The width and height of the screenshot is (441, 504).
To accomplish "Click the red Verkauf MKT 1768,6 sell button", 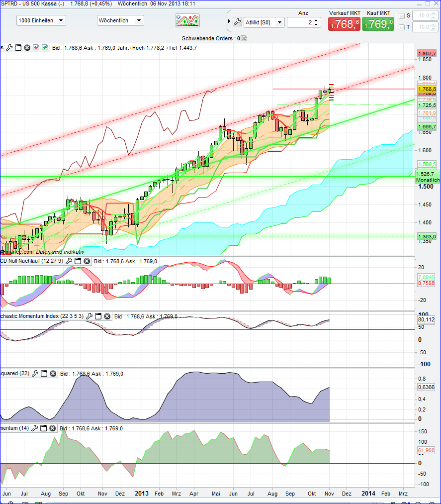I will [345, 23].
